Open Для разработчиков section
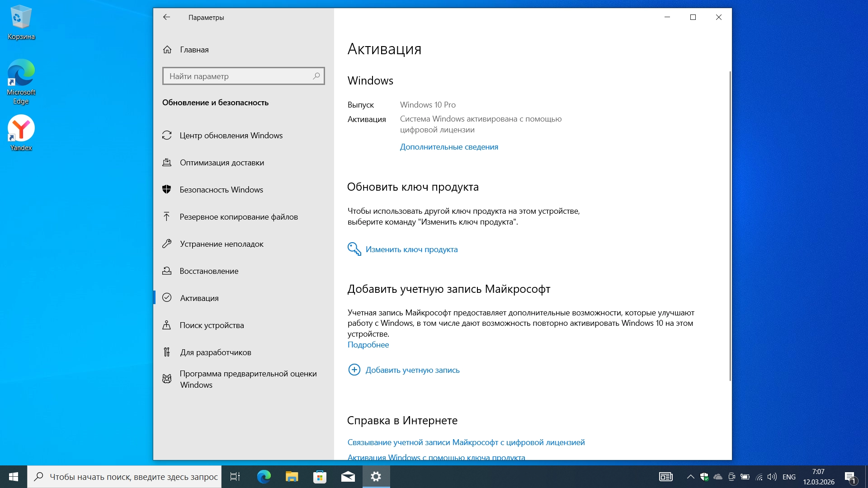This screenshot has height=488, width=868. (215, 352)
